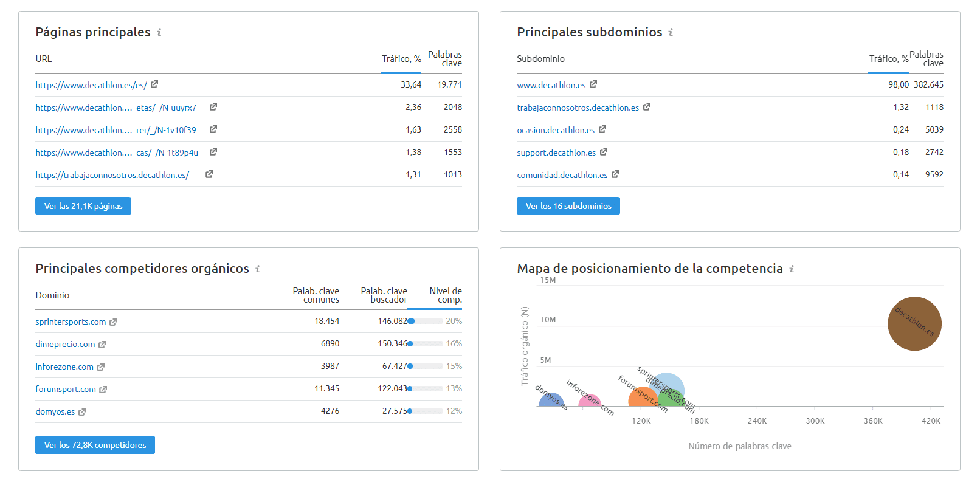The height and width of the screenshot is (482, 980).
Task: Open trabajaconnosotros.decathlon.es subdomain link
Action: click(x=578, y=108)
